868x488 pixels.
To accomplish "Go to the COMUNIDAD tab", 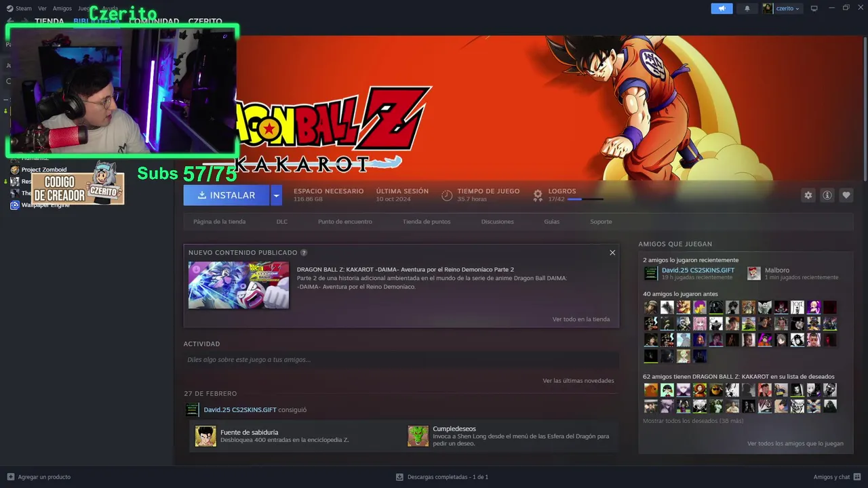I will point(154,22).
